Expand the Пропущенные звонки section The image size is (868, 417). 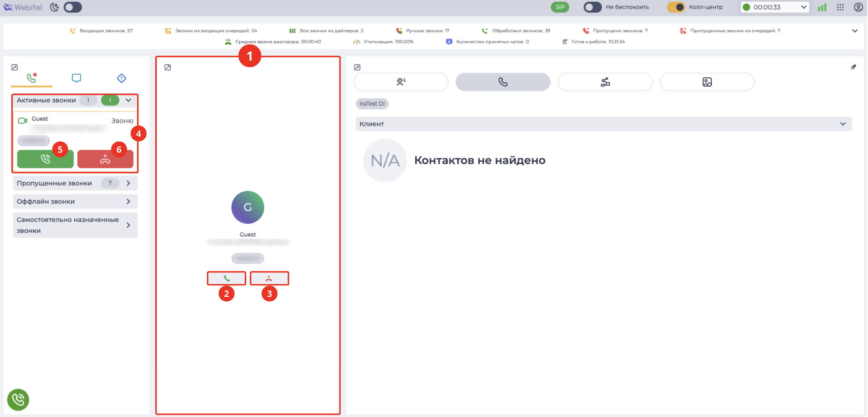(x=75, y=183)
